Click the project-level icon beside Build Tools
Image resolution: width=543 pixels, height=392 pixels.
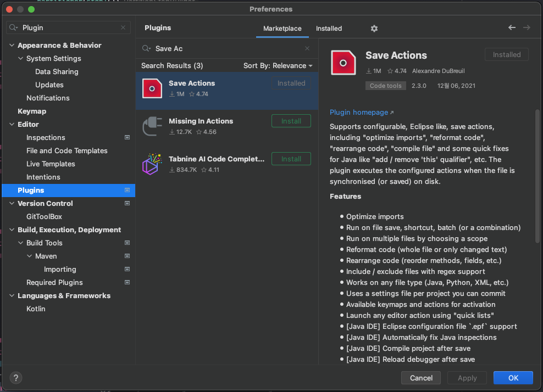click(x=127, y=243)
